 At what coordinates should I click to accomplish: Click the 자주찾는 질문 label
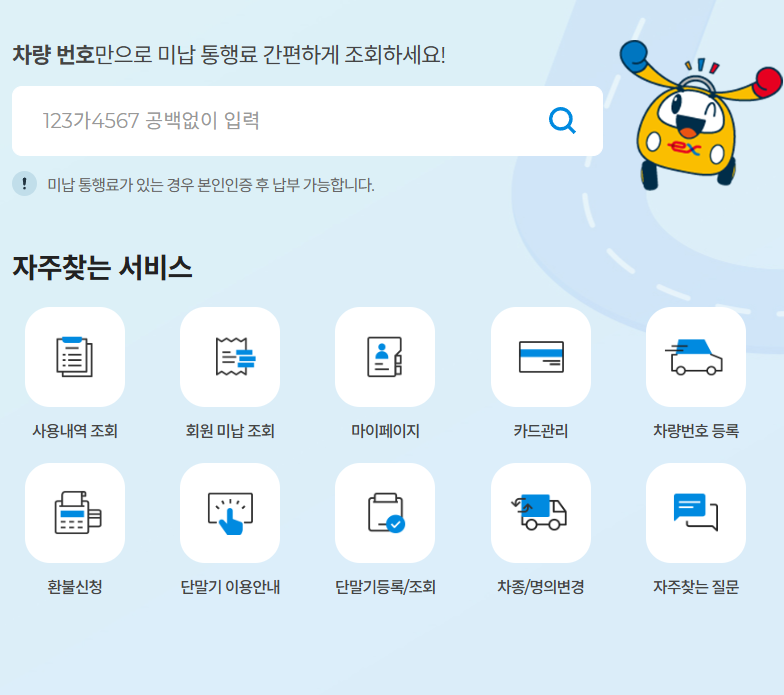coord(696,587)
